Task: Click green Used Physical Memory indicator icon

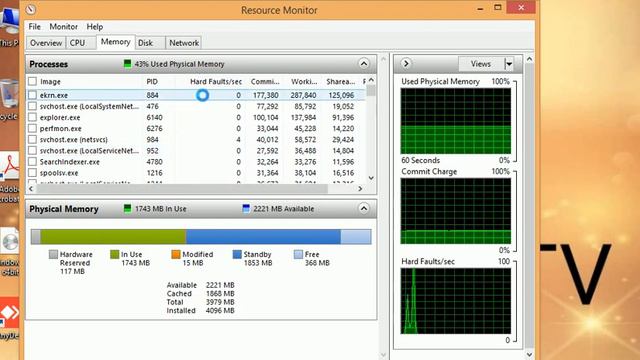Action: tap(127, 64)
